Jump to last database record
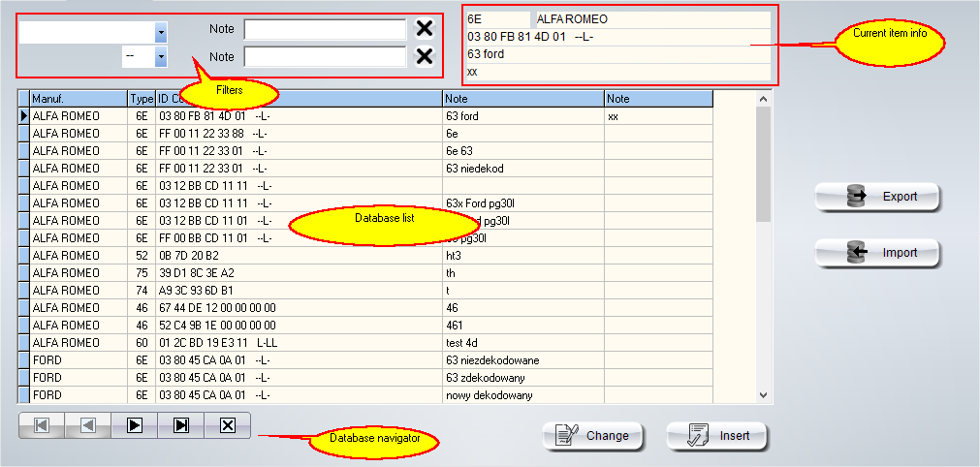980x467 pixels. 181,425
